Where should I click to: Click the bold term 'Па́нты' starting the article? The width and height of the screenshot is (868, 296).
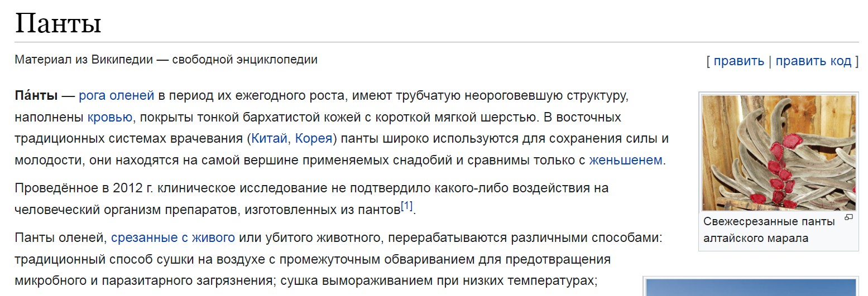coord(36,96)
